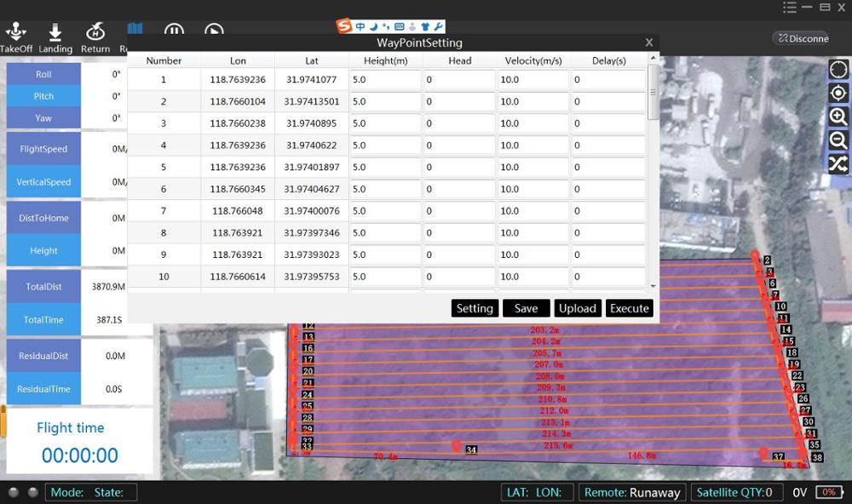Click Head field for waypoint 3
The height and width of the screenshot is (504, 852).
tap(459, 123)
